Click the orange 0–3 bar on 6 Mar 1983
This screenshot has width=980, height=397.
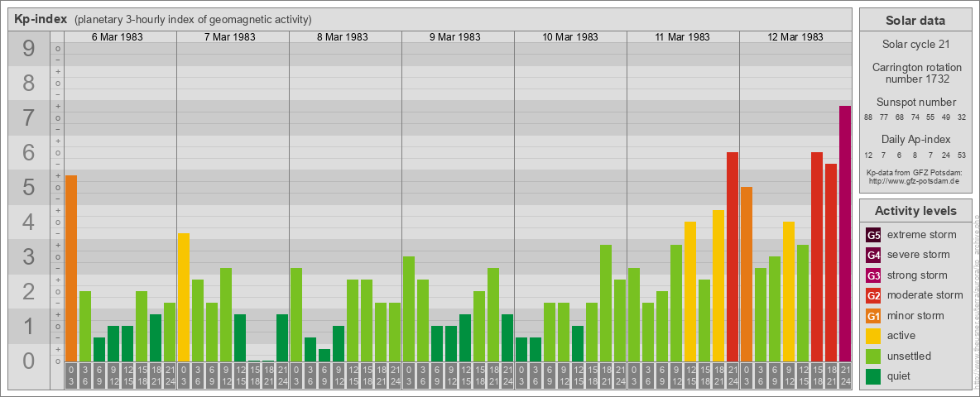[71, 268]
